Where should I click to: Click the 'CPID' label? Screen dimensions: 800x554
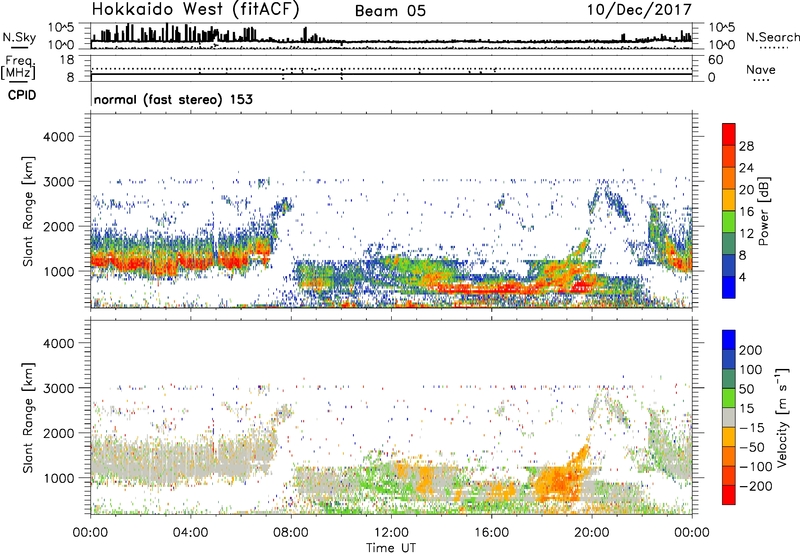coord(22,95)
